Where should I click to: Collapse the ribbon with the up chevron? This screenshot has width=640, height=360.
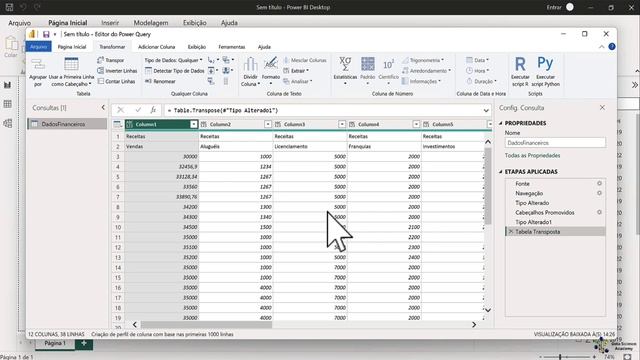601,47
